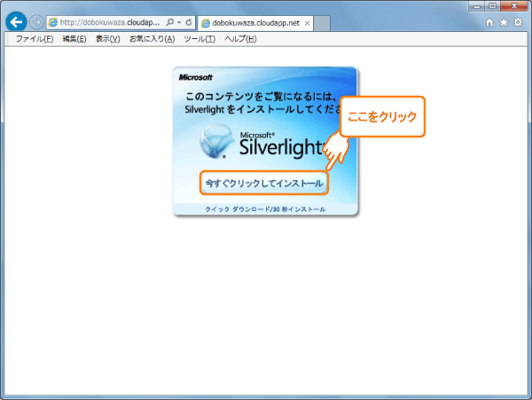Click the クイック ダウンロード/30 秒インストール text
This screenshot has width=532, height=400.
coord(265,209)
